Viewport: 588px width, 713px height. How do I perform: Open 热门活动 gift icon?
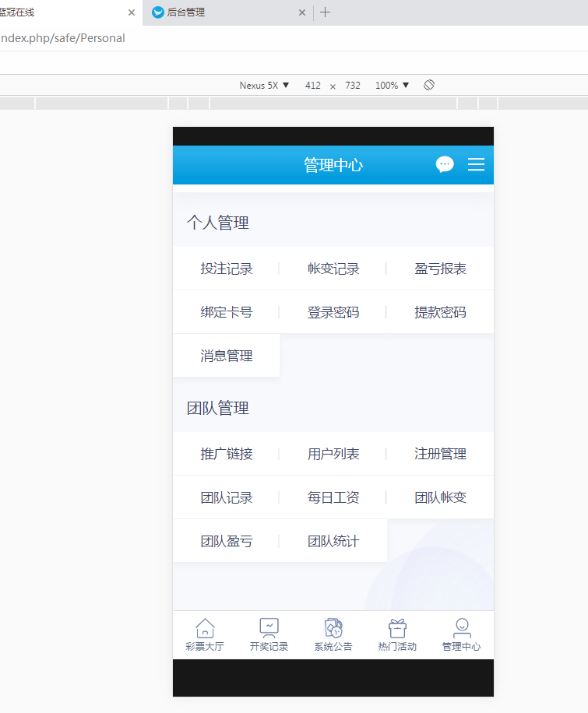[x=397, y=635]
